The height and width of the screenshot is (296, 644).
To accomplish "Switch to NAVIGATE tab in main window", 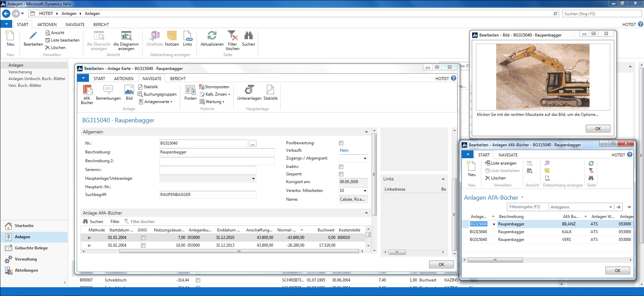I will click(75, 24).
